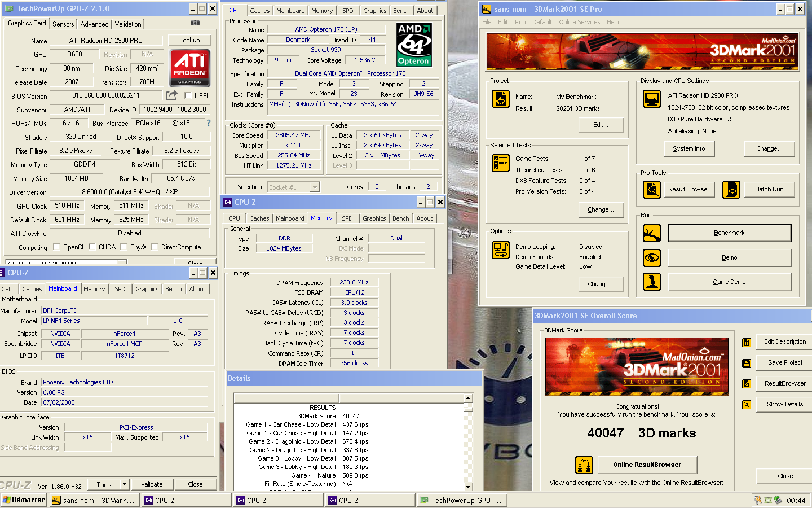Click the Selected Tests checklist icon
This screenshot has height=508, width=812.
click(501, 163)
